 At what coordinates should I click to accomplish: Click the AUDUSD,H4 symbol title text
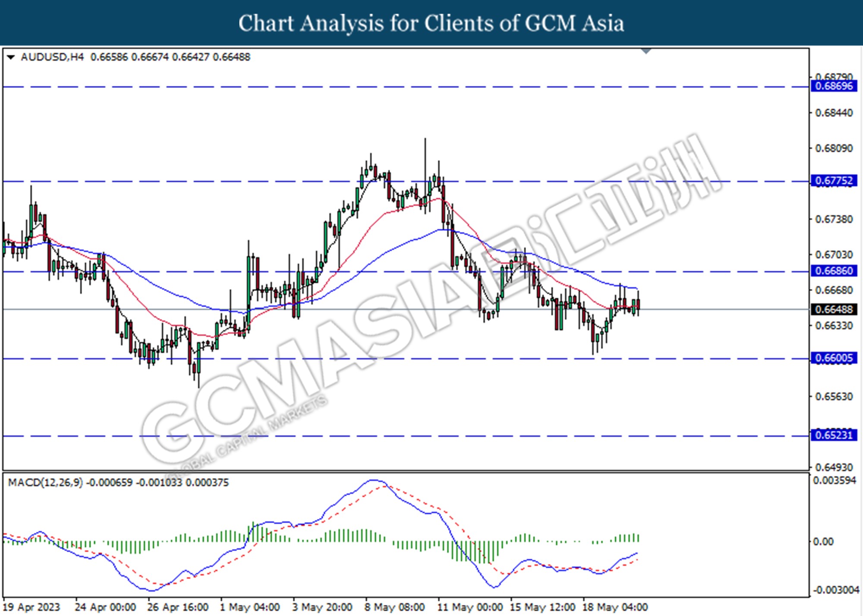(52, 57)
